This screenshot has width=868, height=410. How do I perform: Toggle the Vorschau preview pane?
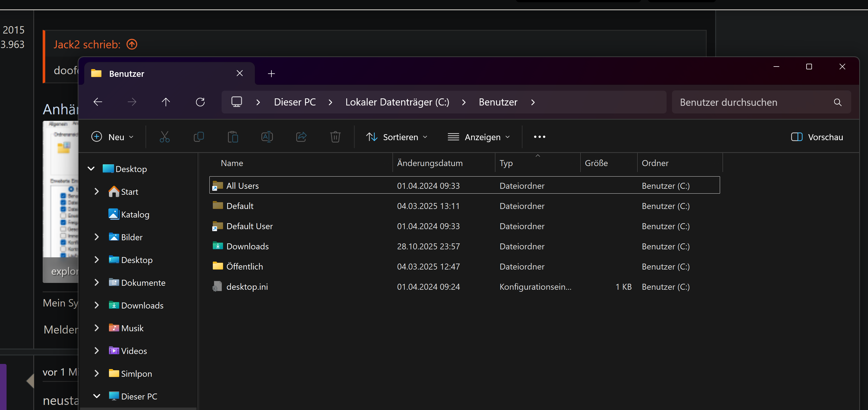point(817,137)
